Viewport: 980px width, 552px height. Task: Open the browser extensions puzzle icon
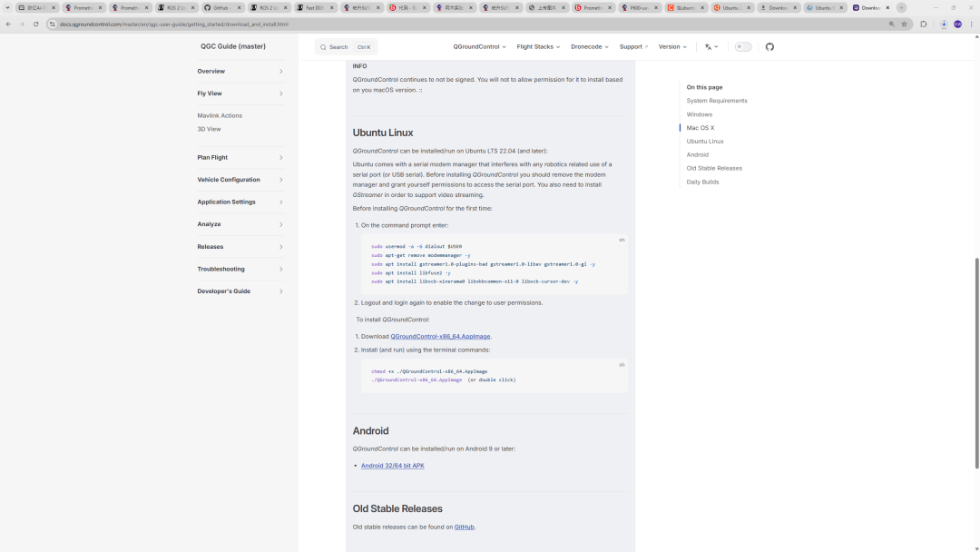[923, 25]
